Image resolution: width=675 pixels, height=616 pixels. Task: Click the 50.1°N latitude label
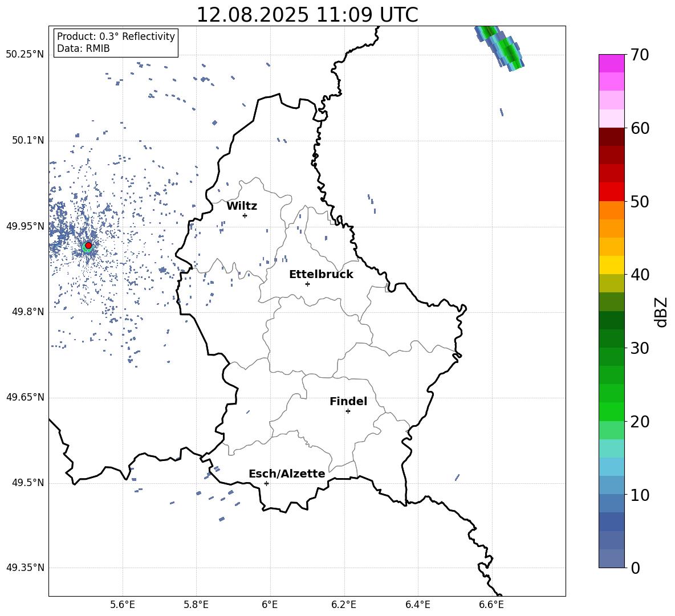(x=27, y=141)
